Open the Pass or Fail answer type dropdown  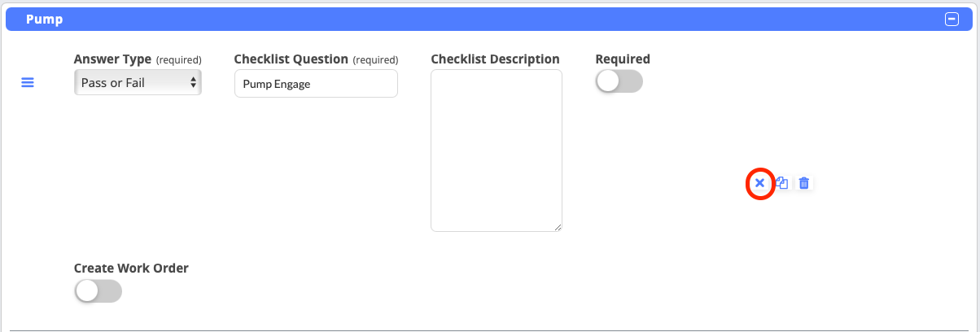coord(138,83)
